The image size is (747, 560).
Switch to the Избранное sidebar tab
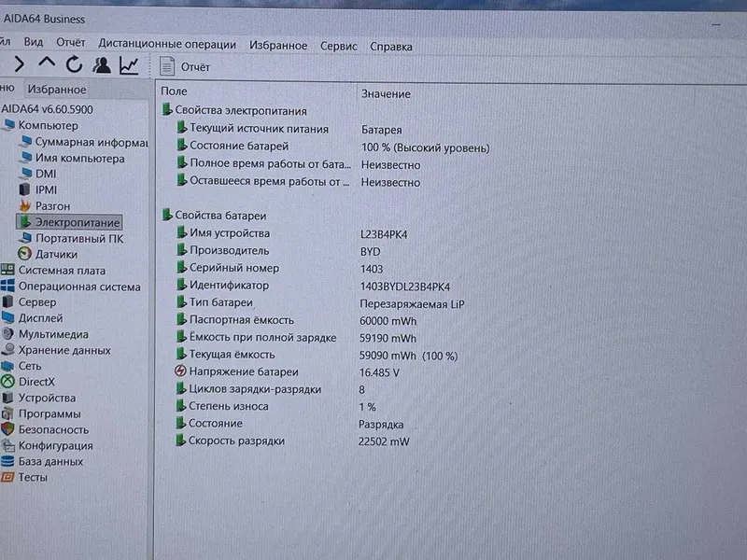click(57, 90)
